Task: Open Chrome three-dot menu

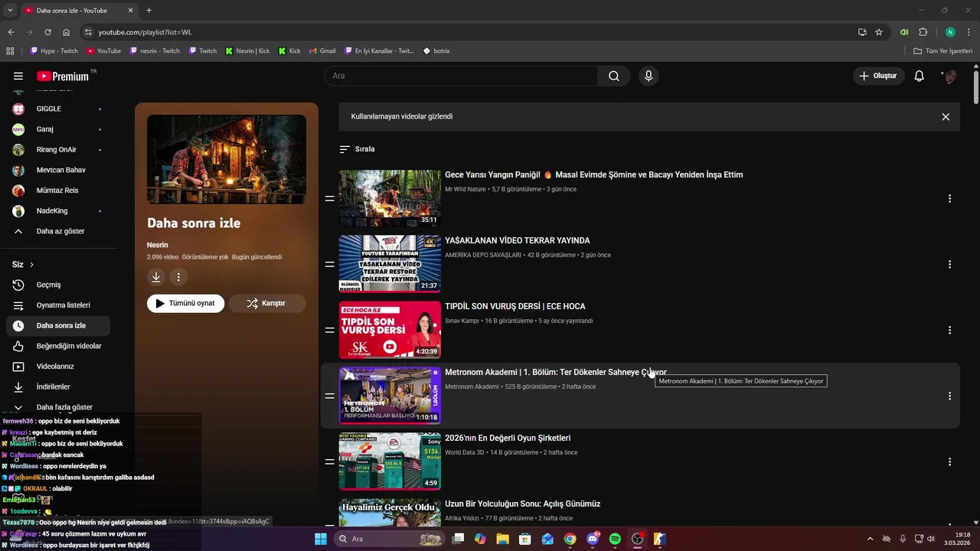Action: 969,32
